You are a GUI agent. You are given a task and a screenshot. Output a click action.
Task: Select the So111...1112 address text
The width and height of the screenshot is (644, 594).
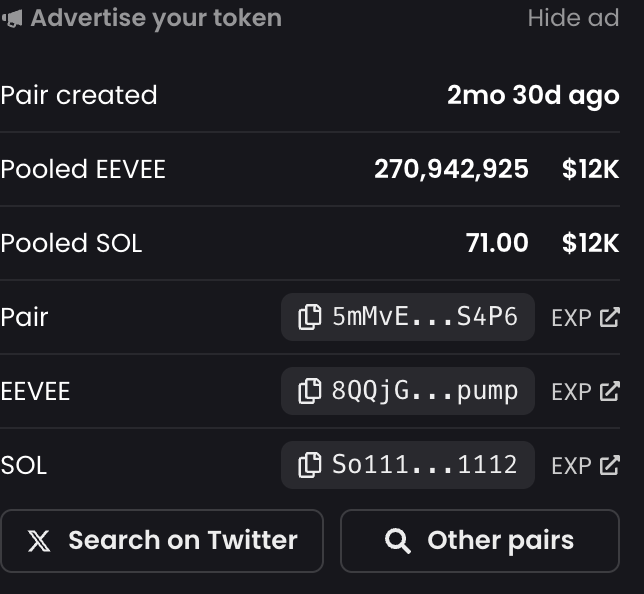[x=425, y=465]
